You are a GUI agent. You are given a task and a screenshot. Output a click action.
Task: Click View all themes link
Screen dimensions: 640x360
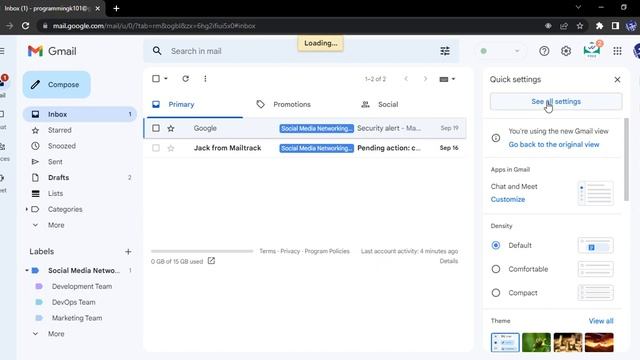click(x=601, y=321)
